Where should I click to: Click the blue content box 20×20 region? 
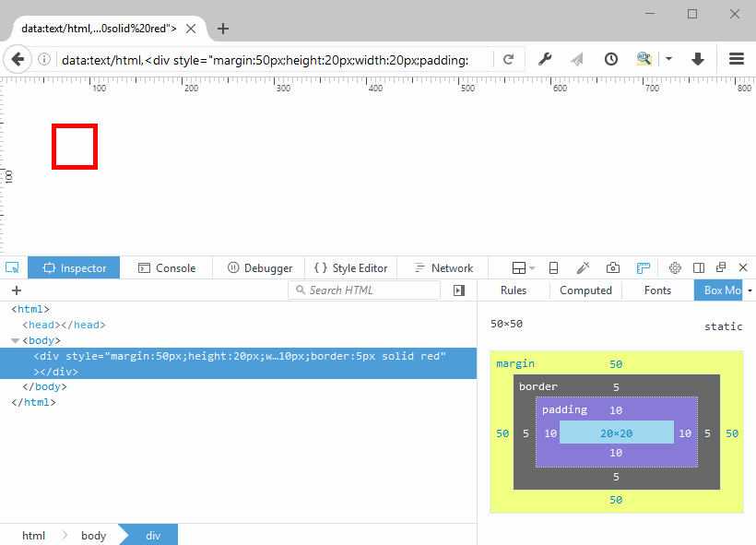coord(617,432)
